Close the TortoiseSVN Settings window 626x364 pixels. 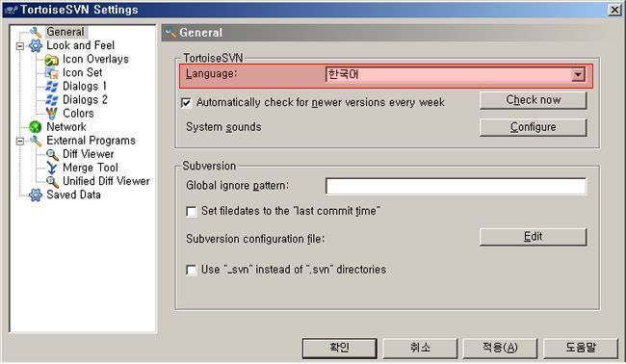click(614, 10)
